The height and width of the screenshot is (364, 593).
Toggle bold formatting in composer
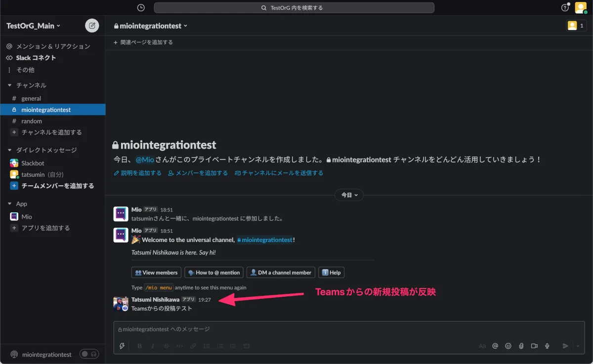(x=140, y=346)
